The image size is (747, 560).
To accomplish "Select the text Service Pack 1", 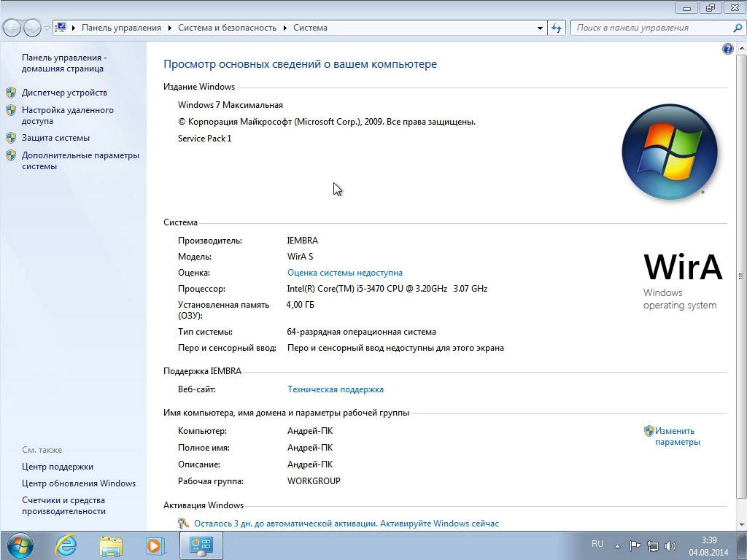I will [204, 139].
